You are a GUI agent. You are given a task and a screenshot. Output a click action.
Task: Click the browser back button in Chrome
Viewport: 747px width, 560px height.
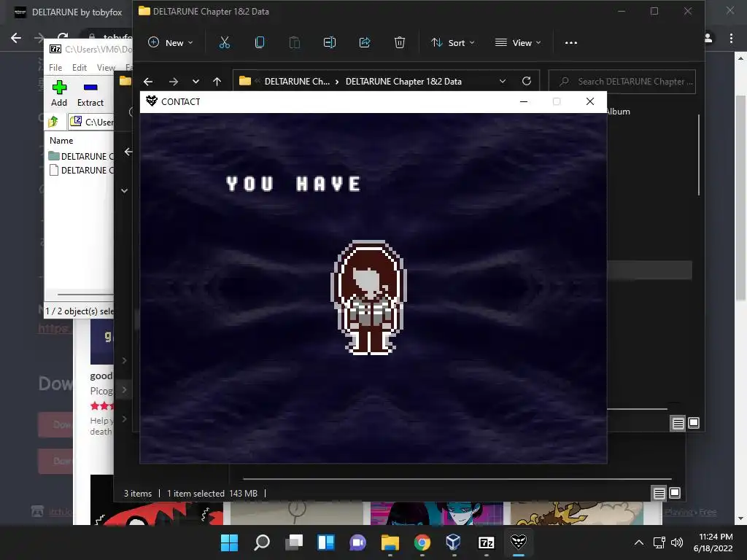(16, 38)
